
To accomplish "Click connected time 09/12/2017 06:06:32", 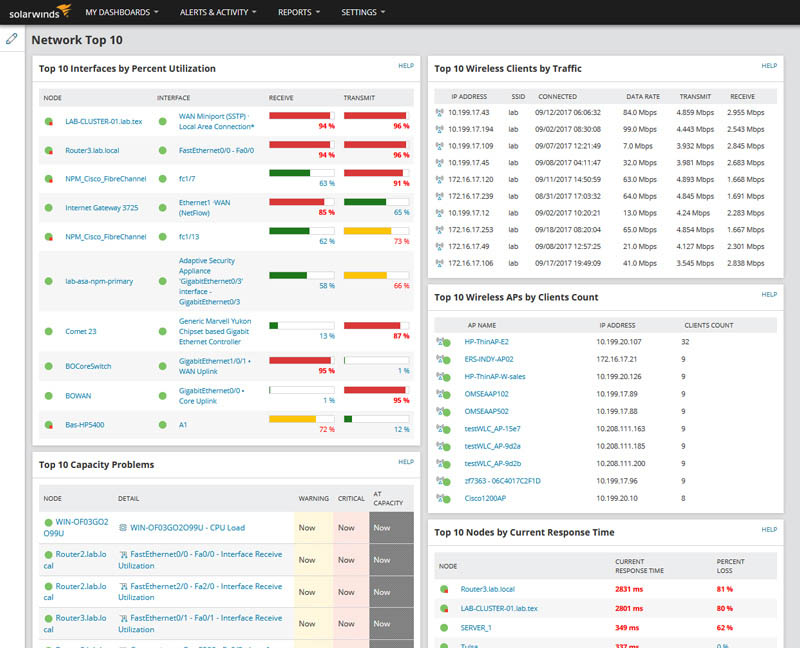I will (x=568, y=112).
